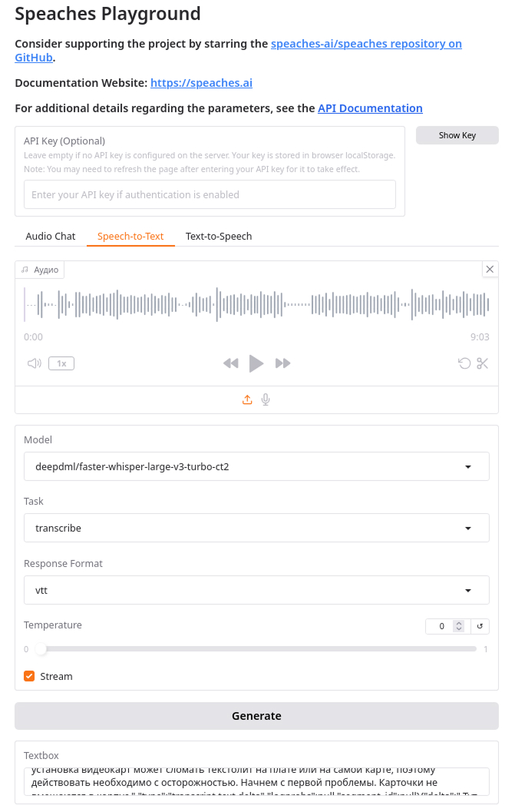Rewind the audio playback
Screen dimensions: 515x812
230,363
